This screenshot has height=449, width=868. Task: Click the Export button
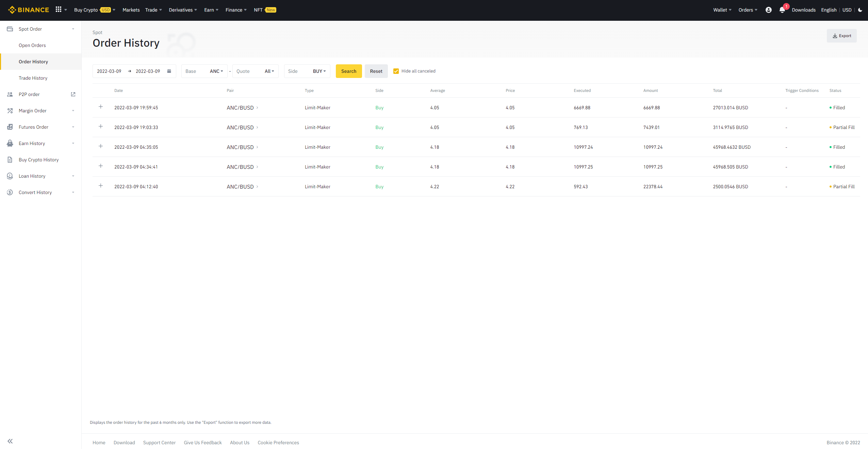[841, 35]
